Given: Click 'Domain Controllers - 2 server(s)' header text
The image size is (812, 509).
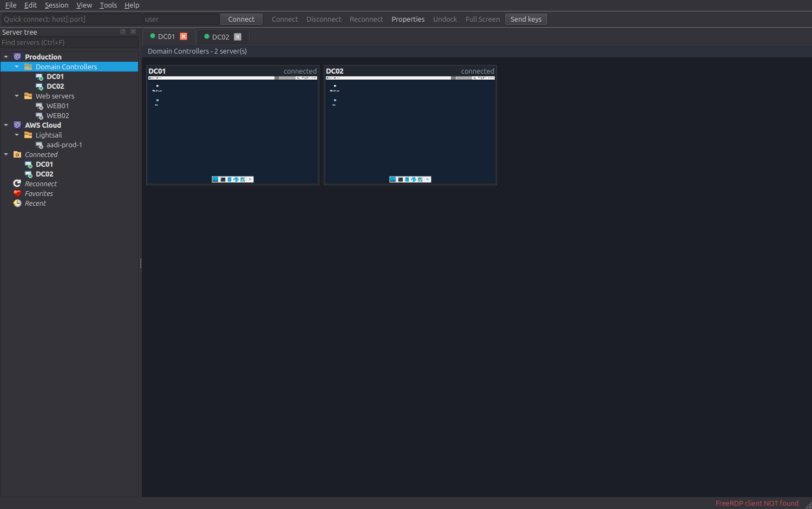Looking at the screenshot, I should pos(197,51).
